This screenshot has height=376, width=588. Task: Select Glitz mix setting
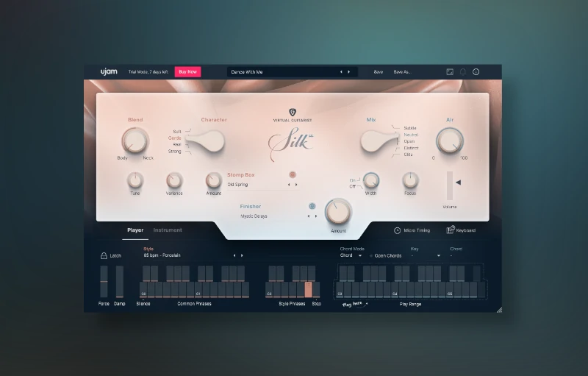point(409,155)
